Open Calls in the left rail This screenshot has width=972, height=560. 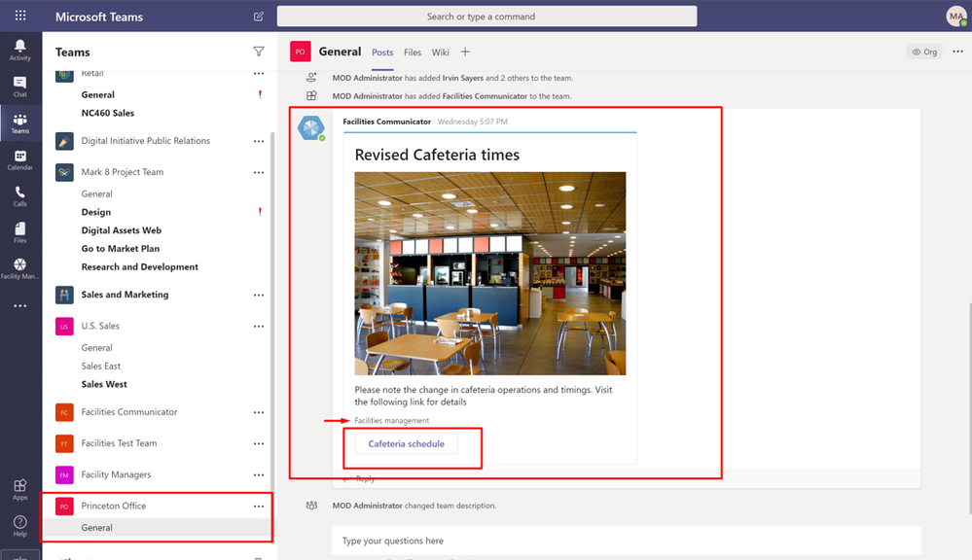[x=19, y=196]
